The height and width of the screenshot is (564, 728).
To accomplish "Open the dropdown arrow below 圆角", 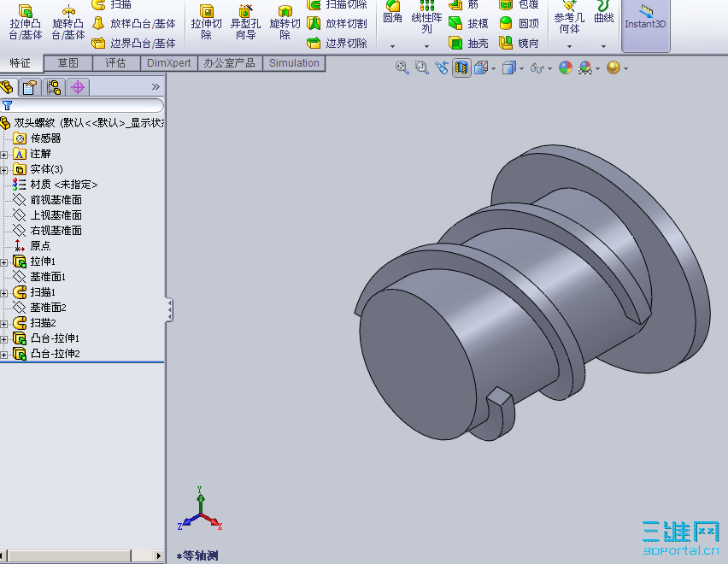I will point(392,46).
